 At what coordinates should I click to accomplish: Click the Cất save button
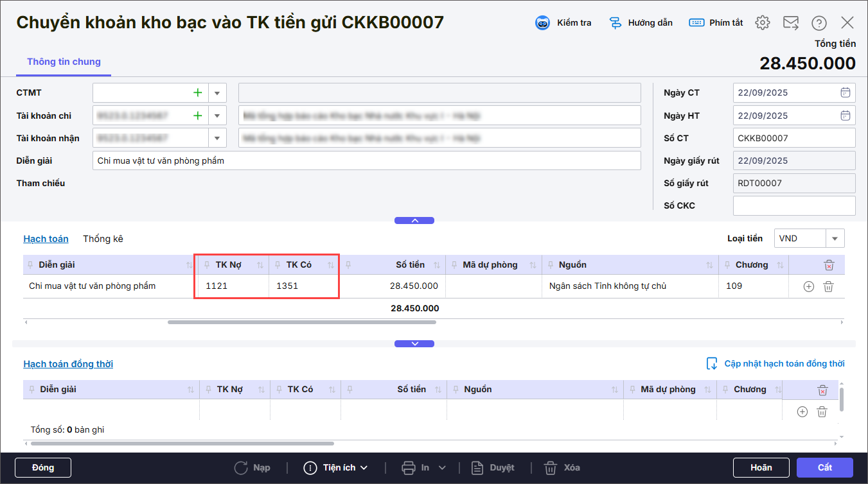pos(824,468)
